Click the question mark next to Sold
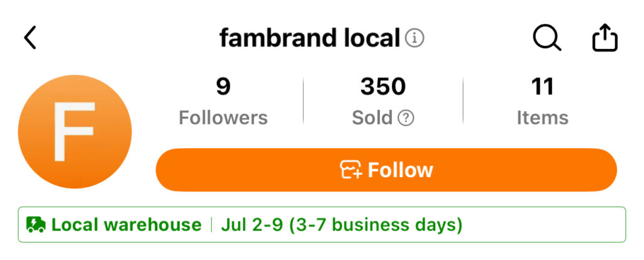 click(x=406, y=118)
